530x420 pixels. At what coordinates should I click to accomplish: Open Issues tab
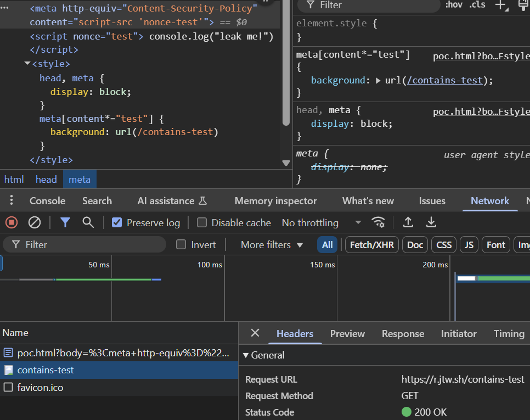coord(432,201)
